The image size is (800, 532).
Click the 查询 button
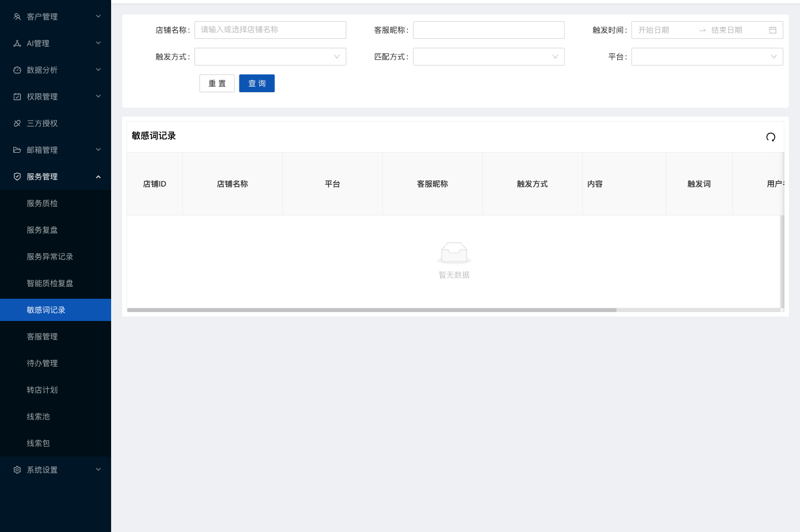tap(257, 83)
